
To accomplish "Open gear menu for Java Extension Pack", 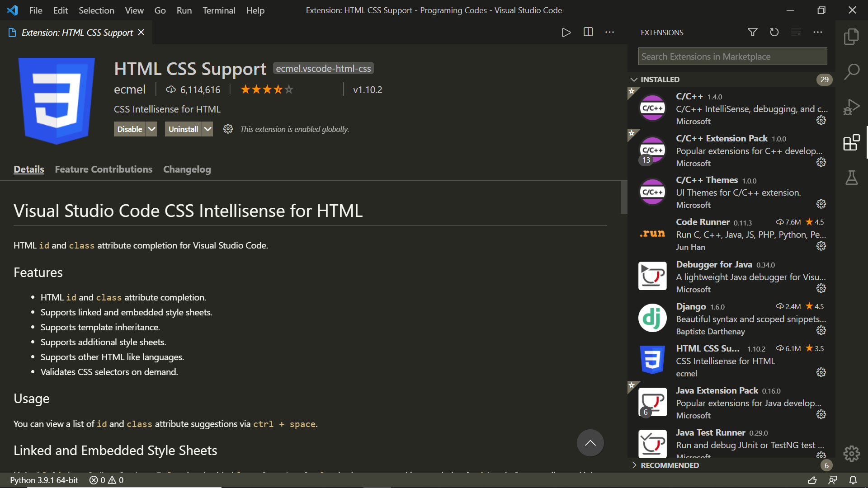I will tap(821, 414).
